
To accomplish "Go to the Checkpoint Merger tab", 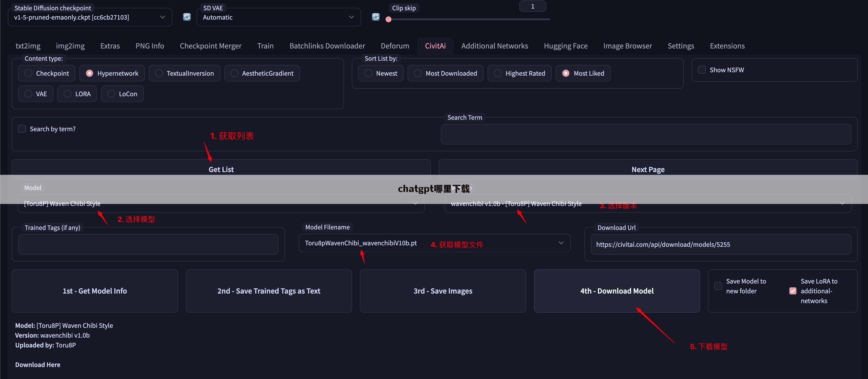I will click(x=211, y=46).
